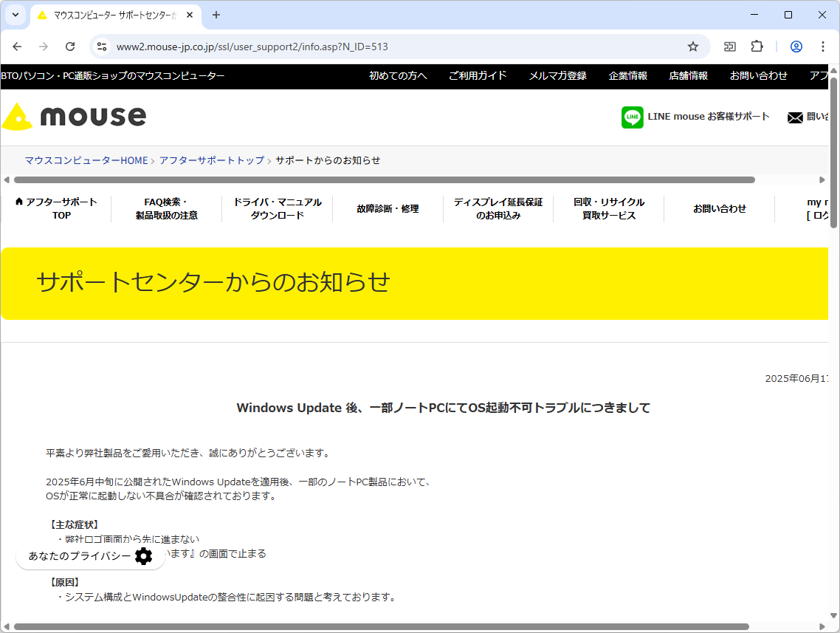Open FAQ検索・製品取扱の注意 from the support menu

166,208
